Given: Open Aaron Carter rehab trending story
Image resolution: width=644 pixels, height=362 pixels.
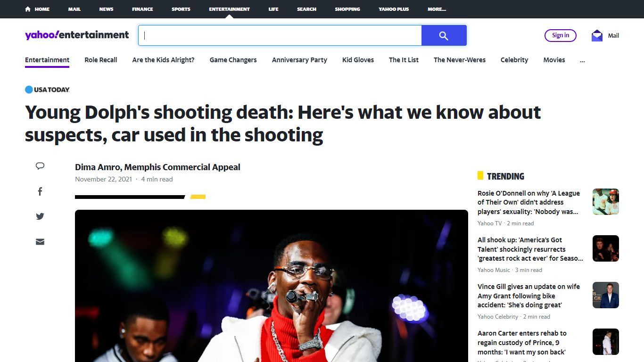Looking at the screenshot, I should point(522,342).
